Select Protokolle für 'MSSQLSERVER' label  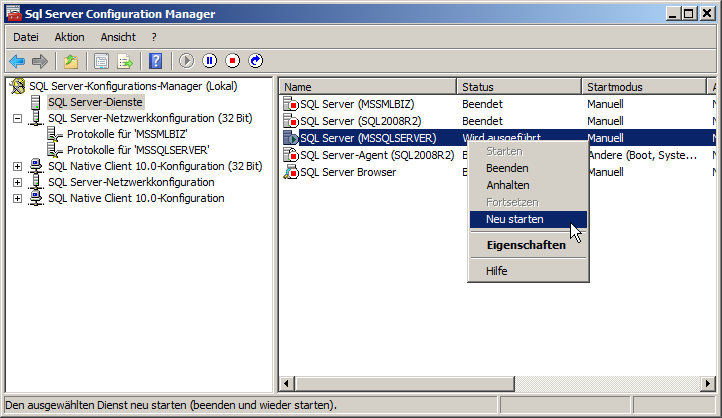(x=138, y=150)
